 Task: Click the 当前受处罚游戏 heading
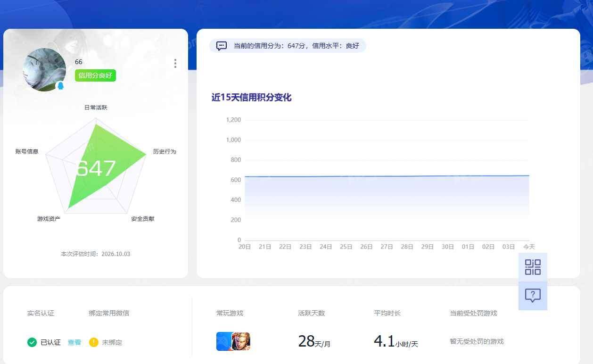(473, 313)
